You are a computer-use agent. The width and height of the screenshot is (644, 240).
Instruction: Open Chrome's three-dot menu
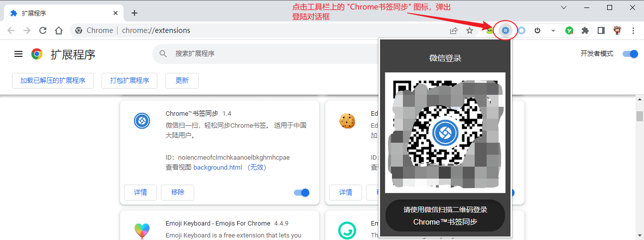(633, 30)
